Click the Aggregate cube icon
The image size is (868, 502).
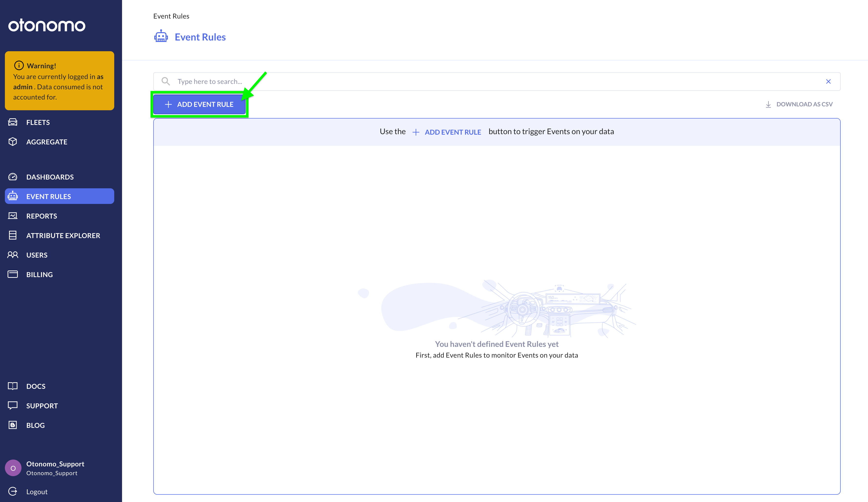pos(13,141)
